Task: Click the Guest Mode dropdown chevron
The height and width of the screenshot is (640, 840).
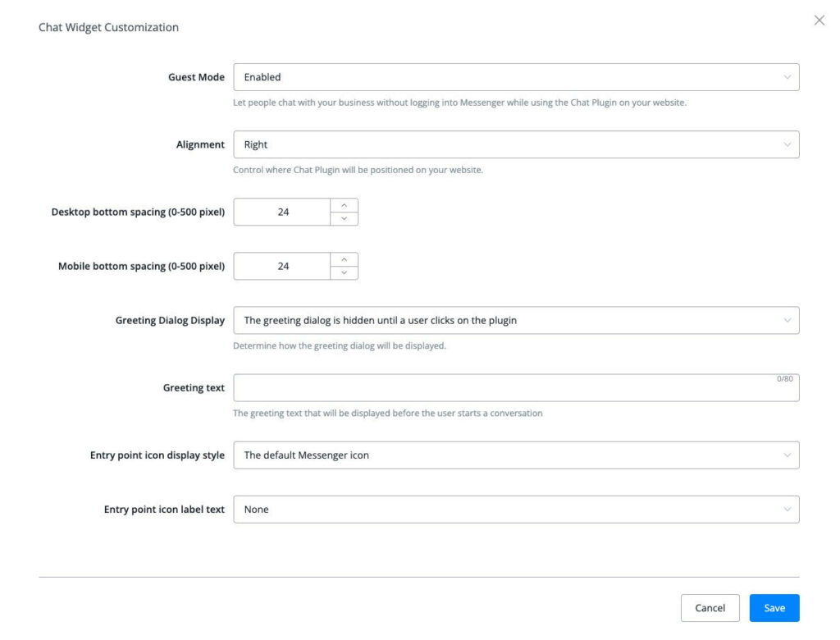Action: click(787, 77)
